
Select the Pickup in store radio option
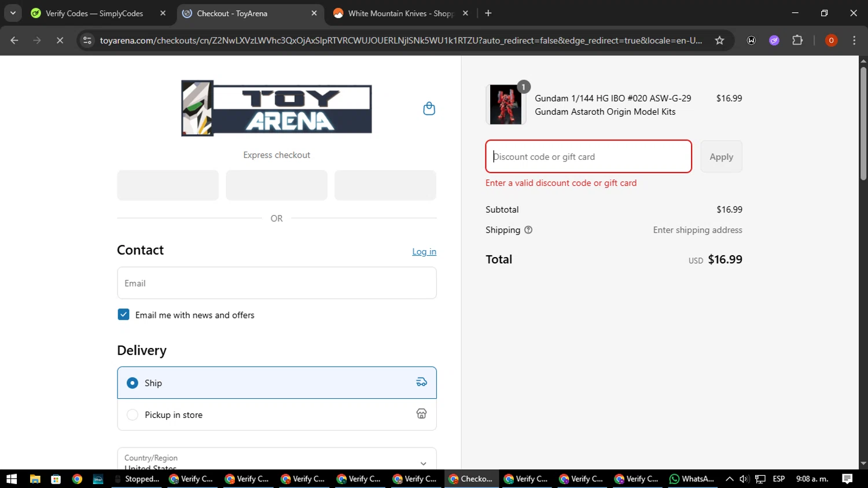(x=133, y=414)
